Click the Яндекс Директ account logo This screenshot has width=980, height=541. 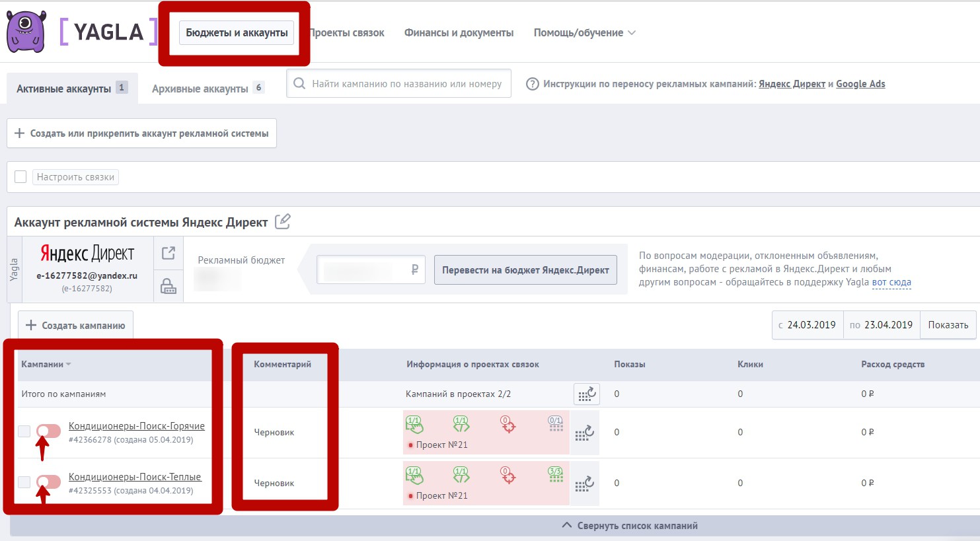[x=87, y=253]
